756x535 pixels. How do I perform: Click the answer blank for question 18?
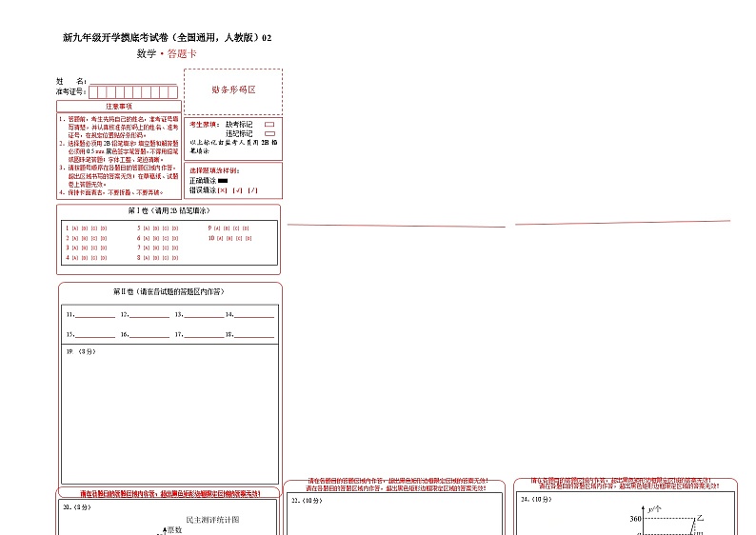[x=253, y=334]
